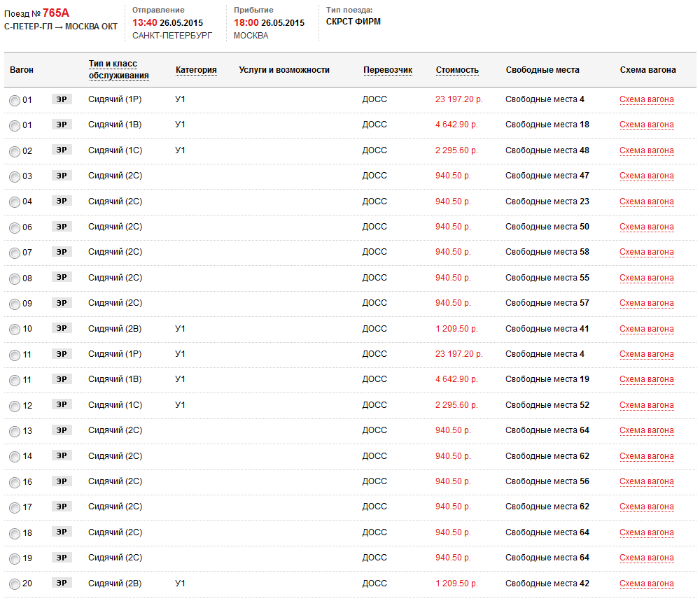This screenshot has width=700, height=601.
Task: Open Схема вагона for wagon 08
Action: click(646, 278)
